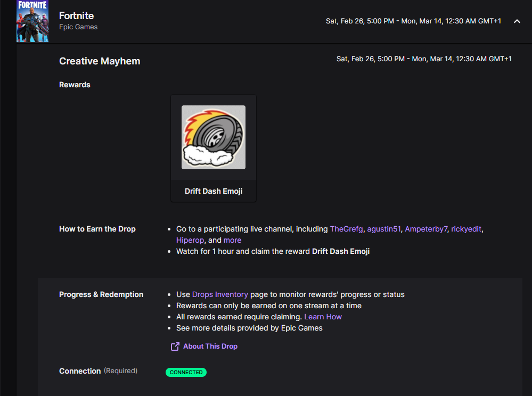Open the About This Drop link
Viewport: 532px width, 396px height.
210,346
